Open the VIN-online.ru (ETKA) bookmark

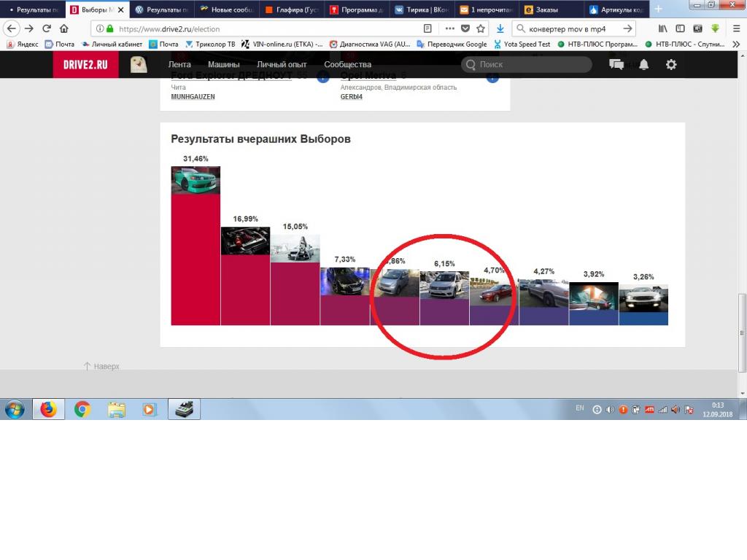point(282,44)
